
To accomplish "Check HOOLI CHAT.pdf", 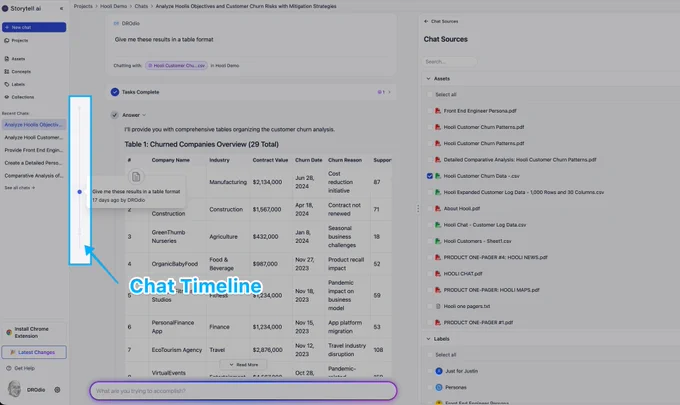I will [430, 274].
